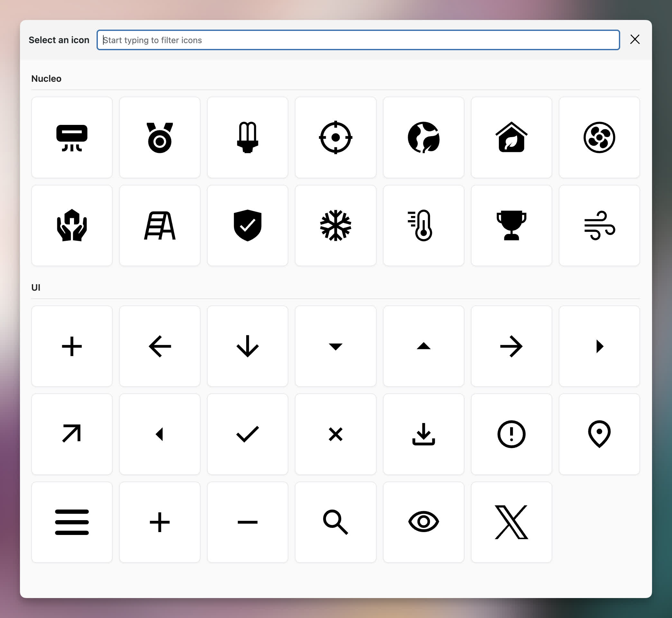Pick the snowflake icon
The width and height of the screenshot is (672, 618).
(335, 225)
